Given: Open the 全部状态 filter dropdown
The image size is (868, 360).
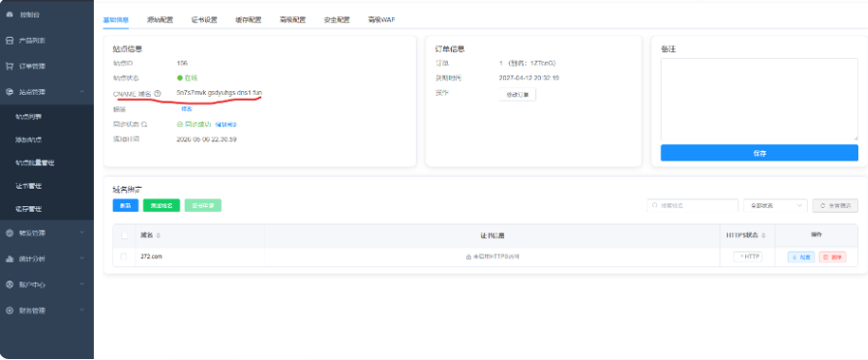Looking at the screenshot, I should click(775, 205).
